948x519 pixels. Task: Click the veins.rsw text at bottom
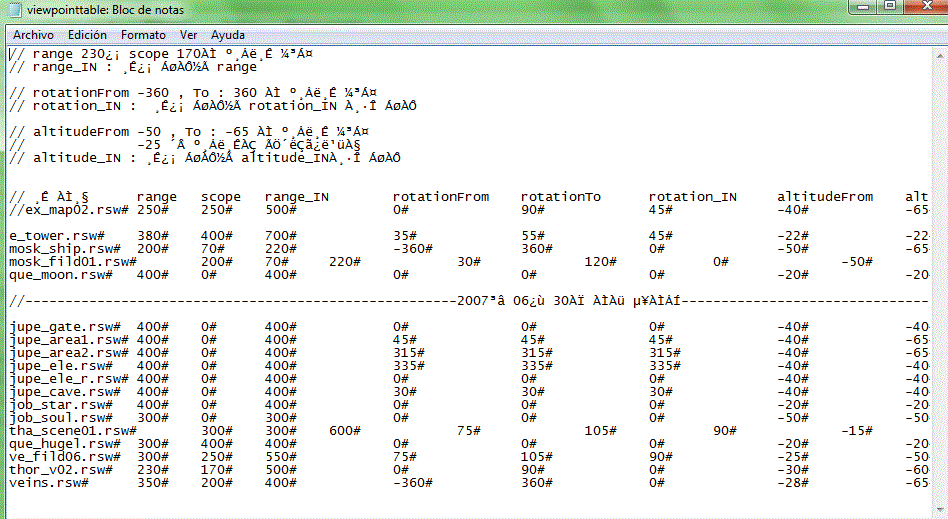pyautogui.click(x=47, y=482)
